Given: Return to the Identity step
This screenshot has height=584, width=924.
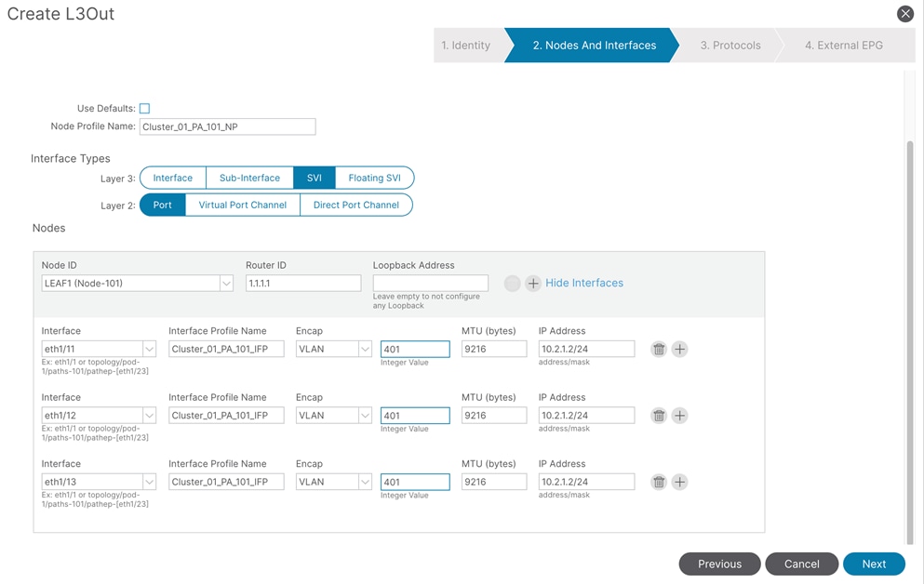Looking at the screenshot, I should (x=466, y=45).
